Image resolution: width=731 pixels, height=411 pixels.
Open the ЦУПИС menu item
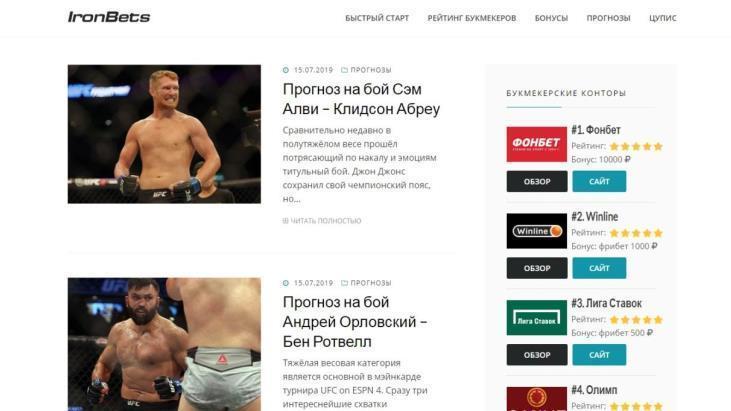coord(662,18)
